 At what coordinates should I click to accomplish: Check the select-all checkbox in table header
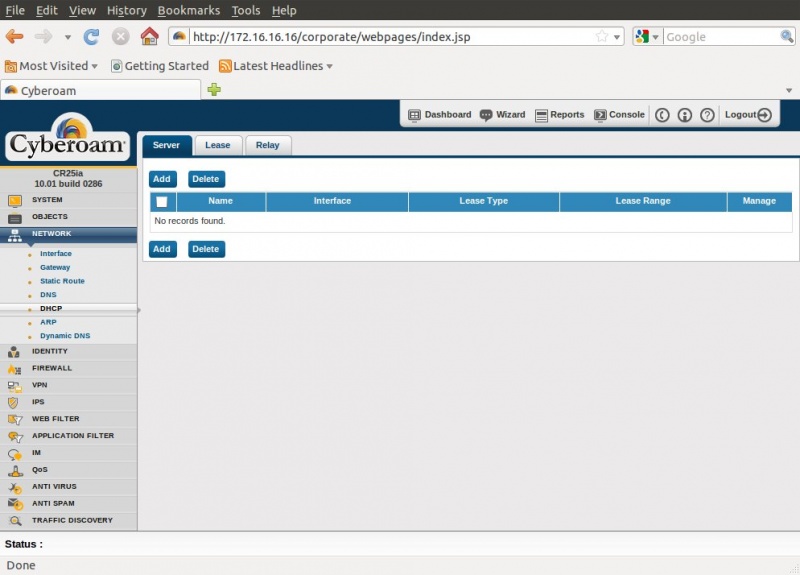click(x=162, y=202)
